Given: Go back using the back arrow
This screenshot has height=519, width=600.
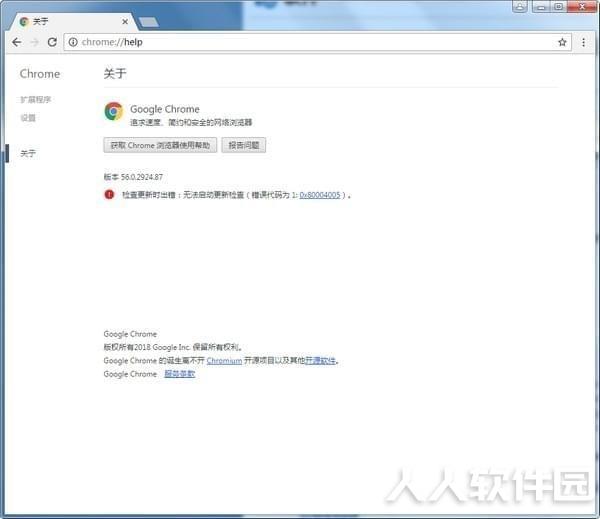Looking at the screenshot, I should coord(16,42).
